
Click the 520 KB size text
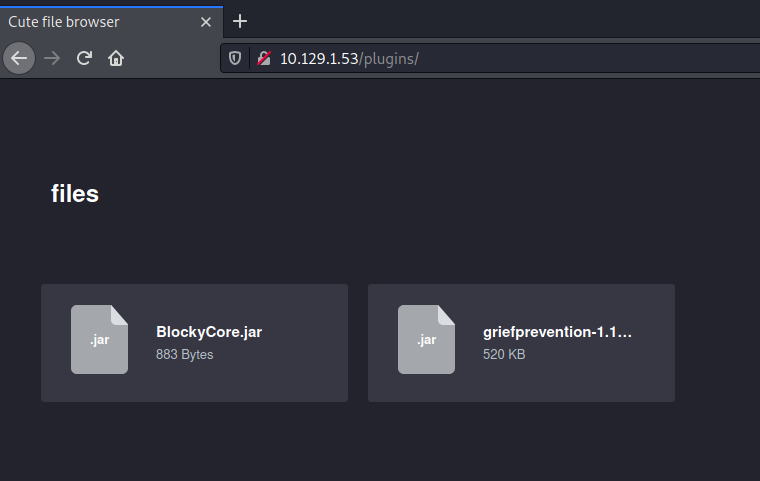[x=504, y=354]
